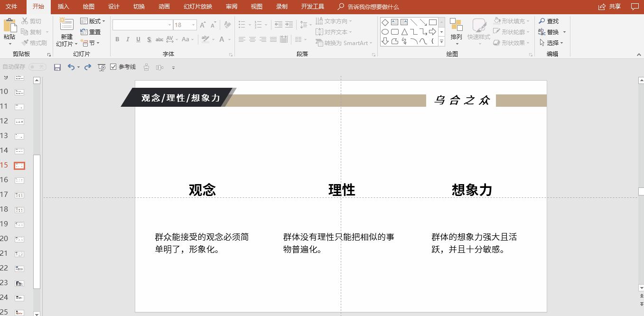Select the bold formatting icon

click(117, 40)
